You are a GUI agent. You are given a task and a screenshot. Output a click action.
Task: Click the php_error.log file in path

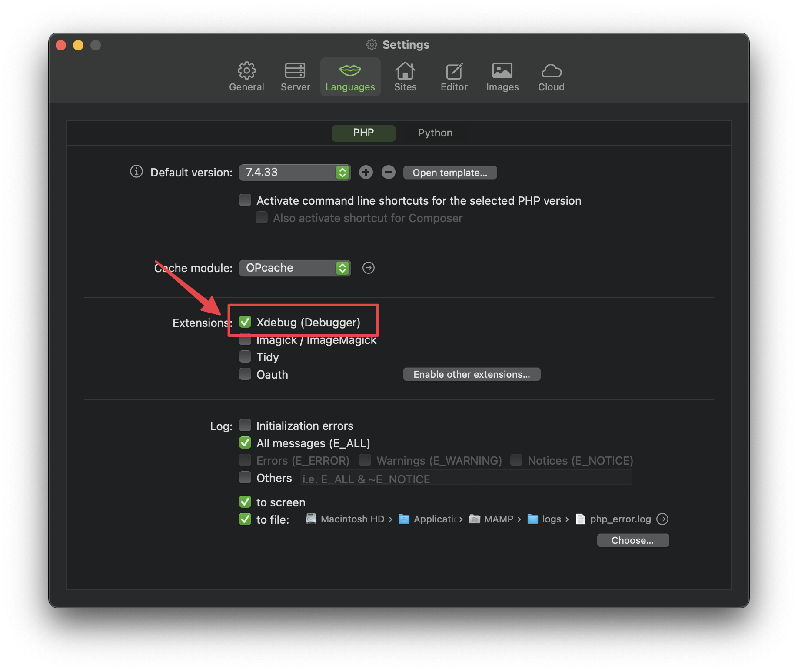click(x=613, y=519)
